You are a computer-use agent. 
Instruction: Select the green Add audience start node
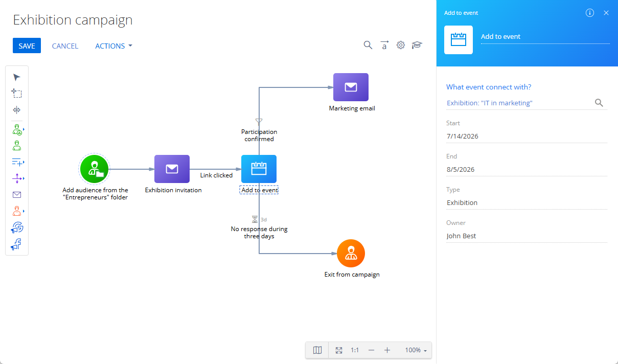[x=94, y=169]
